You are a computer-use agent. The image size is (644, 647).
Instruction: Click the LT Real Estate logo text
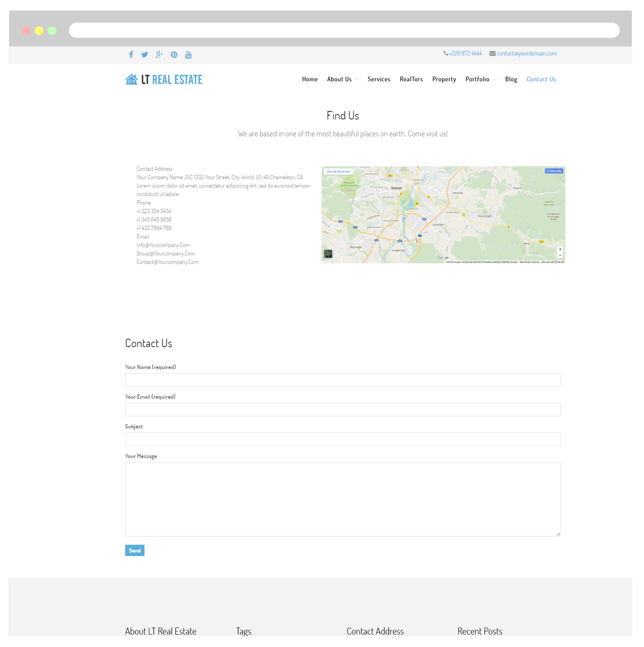[x=172, y=79]
